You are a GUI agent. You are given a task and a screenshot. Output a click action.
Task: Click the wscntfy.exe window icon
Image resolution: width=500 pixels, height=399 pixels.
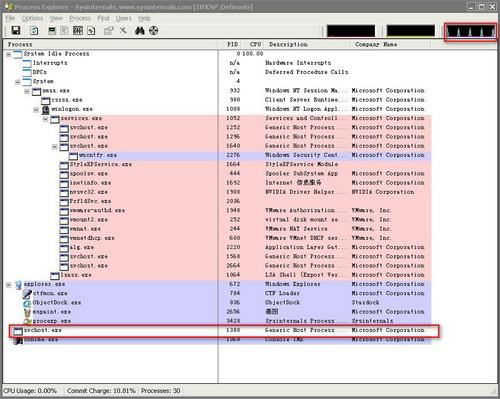[x=73, y=156]
